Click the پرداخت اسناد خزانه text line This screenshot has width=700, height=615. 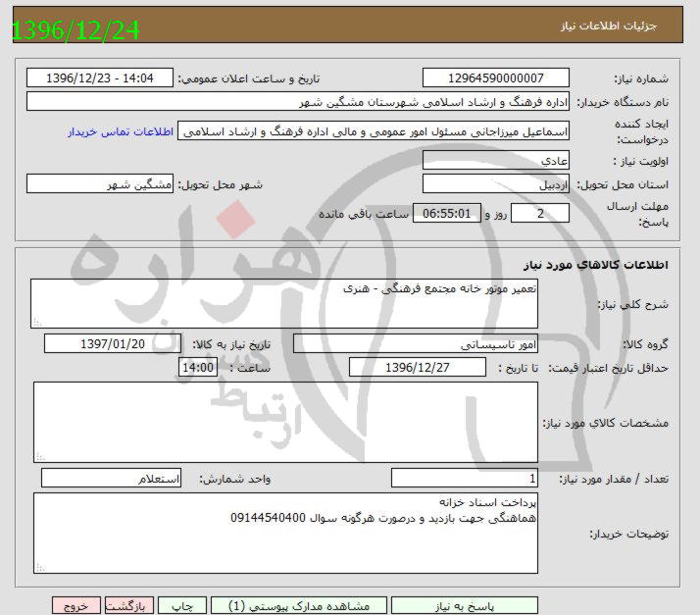click(x=487, y=502)
